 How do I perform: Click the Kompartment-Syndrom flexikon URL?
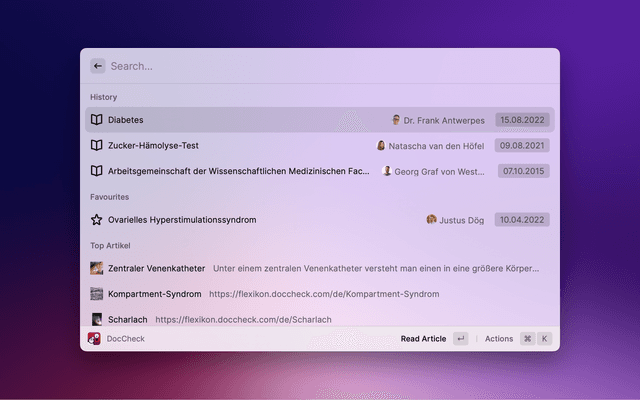tap(324, 294)
